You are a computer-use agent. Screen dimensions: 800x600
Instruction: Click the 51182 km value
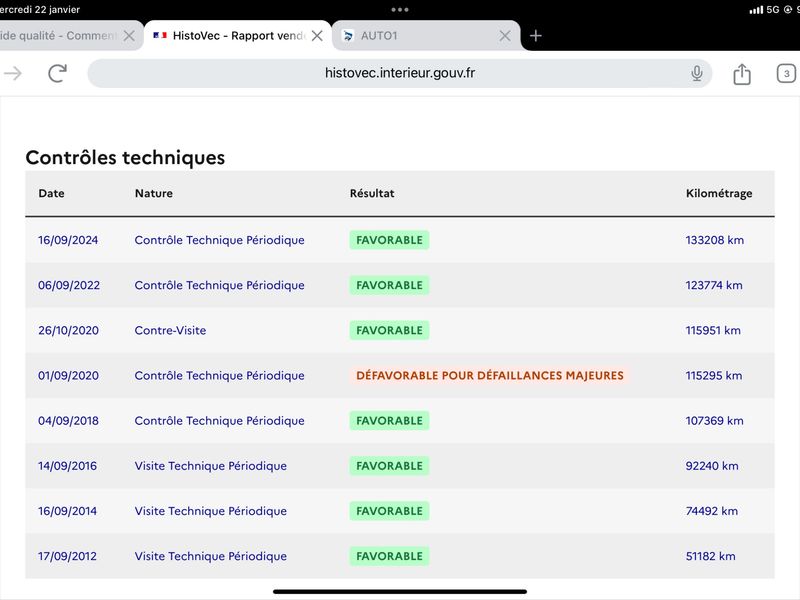coord(711,556)
